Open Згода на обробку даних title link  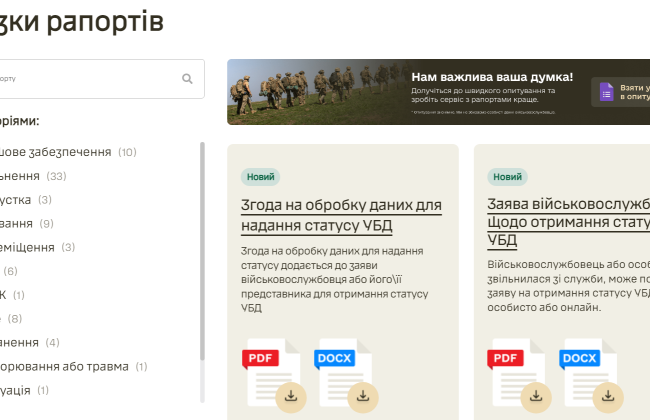click(x=341, y=215)
